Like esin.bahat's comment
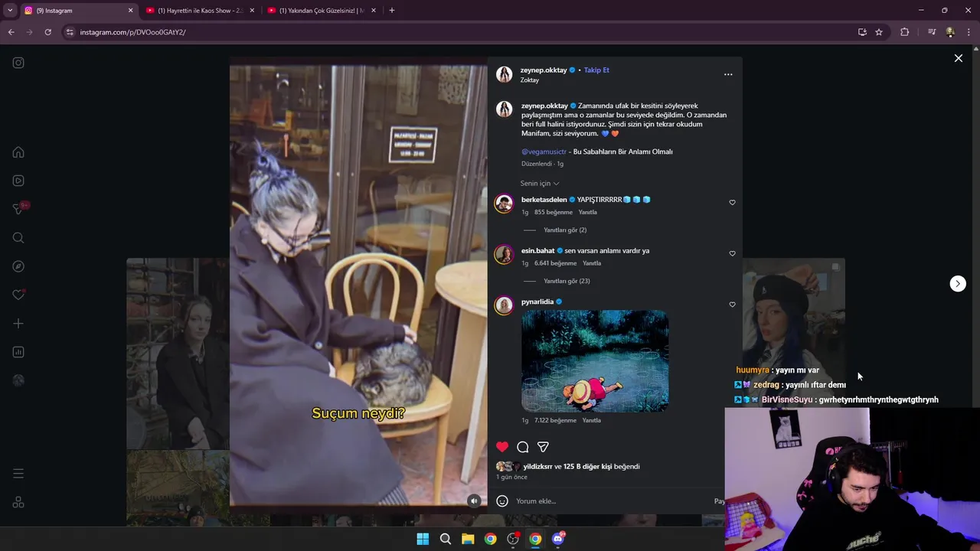Image resolution: width=980 pixels, height=551 pixels. coord(732,253)
